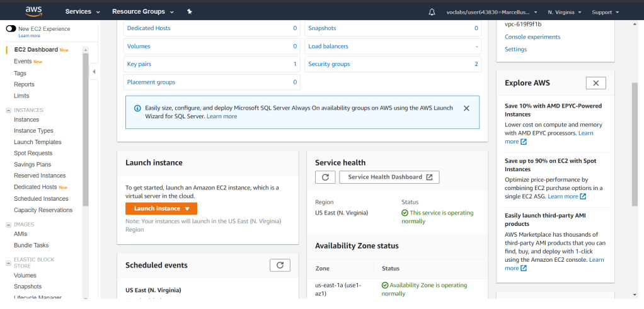Click the orange Launch instance button
This screenshot has height=309, width=644.
tap(161, 209)
